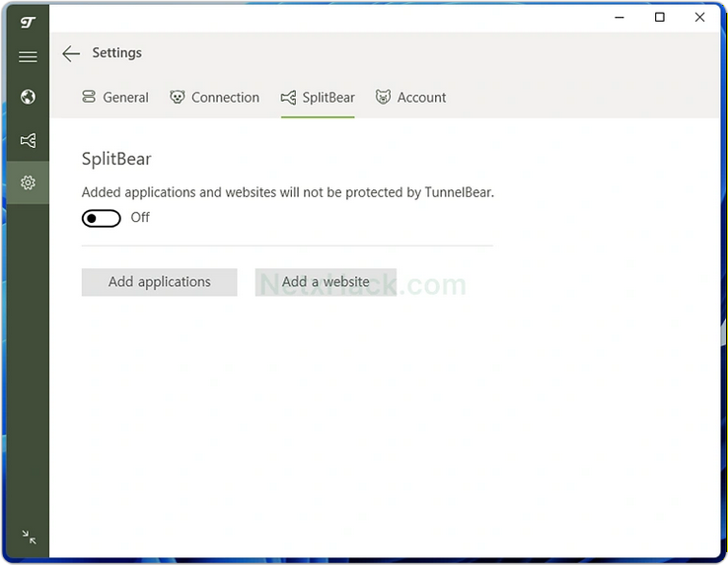Click the bear face icon beside Account
Screen dimensions: 728x565
[383, 98]
